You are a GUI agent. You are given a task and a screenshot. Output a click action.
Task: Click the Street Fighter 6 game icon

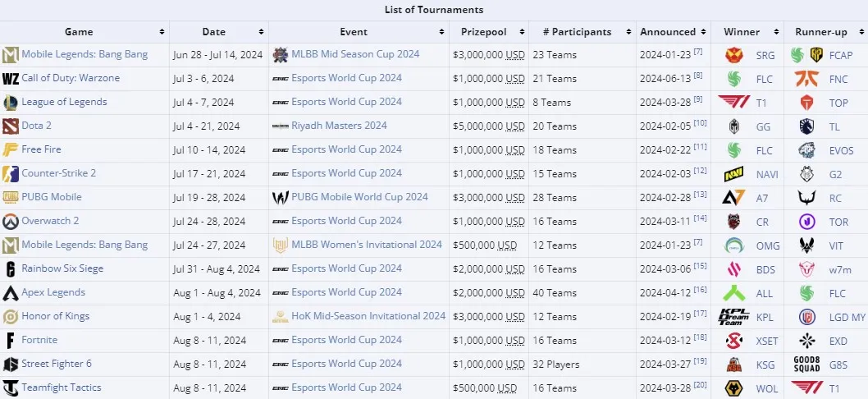click(11, 364)
